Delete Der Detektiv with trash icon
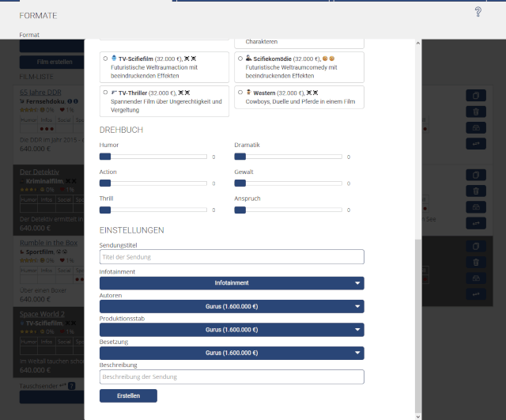The height and width of the screenshot is (420, 506). (476, 191)
